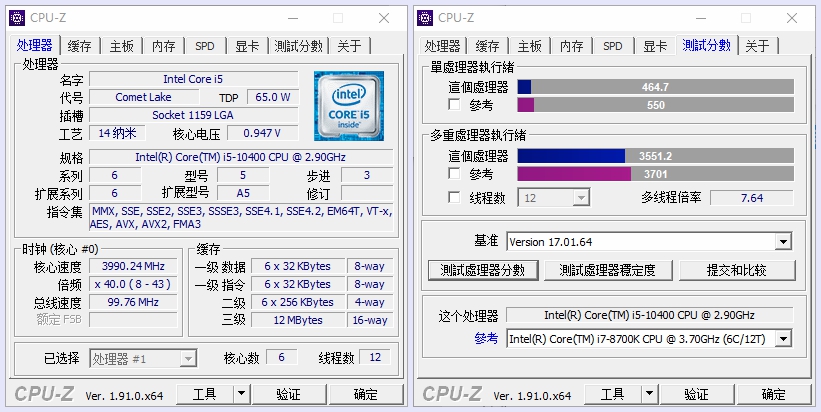Click 确定 button in right window
The width and height of the screenshot is (821, 412).
(x=773, y=394)
